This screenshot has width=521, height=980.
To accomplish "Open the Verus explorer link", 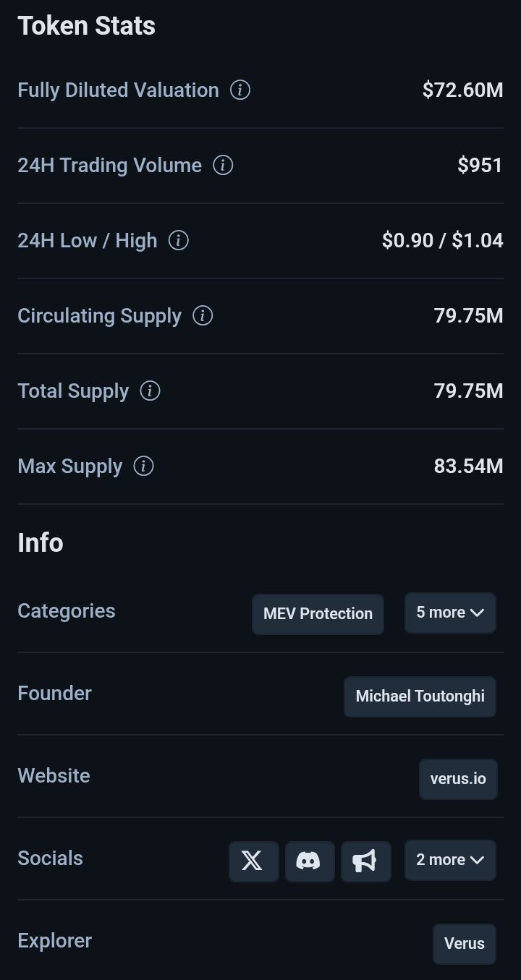I will (x=464, y=944).
